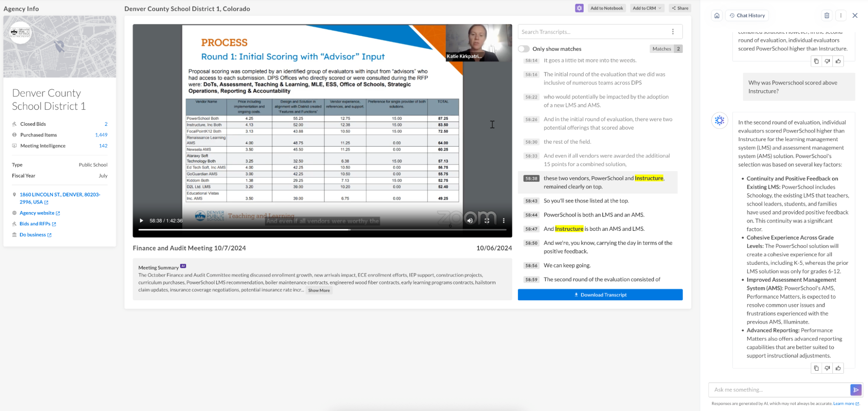Open Chat History

pyautogui.click(x=747, y=16)
